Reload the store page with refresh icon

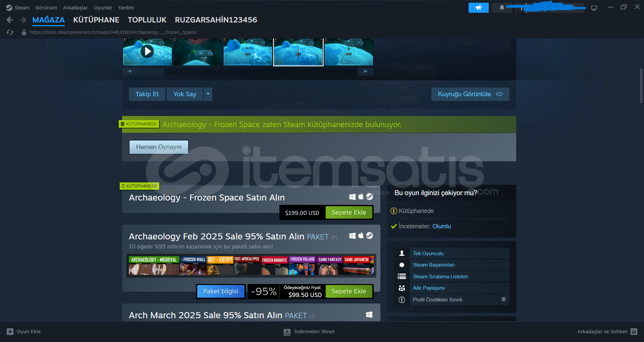10,32
